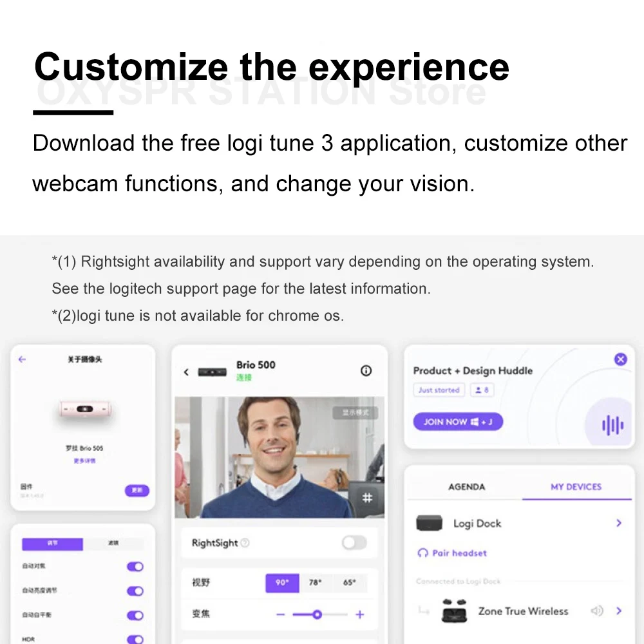Toggle the first purple switch under the adjustment tab
Screen dimensions: 644x644
(x=135, y=567)
